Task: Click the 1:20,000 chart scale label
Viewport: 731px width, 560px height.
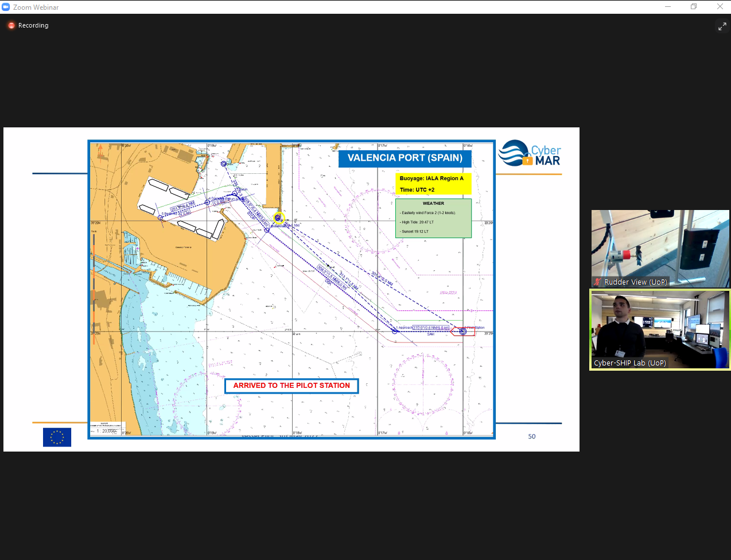Action: (107, 430)
